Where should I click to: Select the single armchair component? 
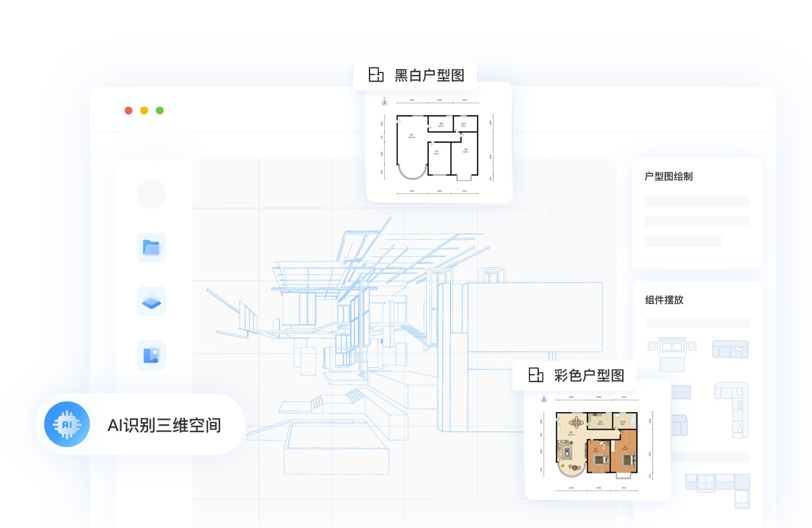point(680,425)
